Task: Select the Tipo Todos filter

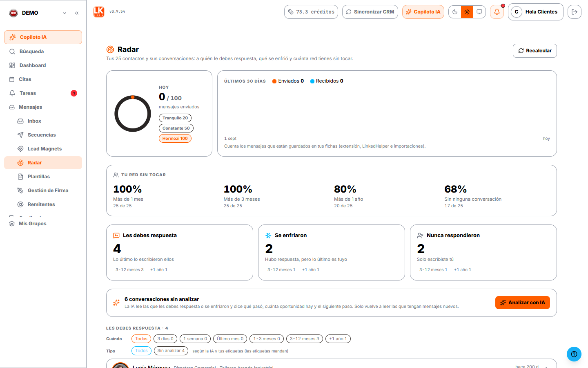Action: coord(141,351)
